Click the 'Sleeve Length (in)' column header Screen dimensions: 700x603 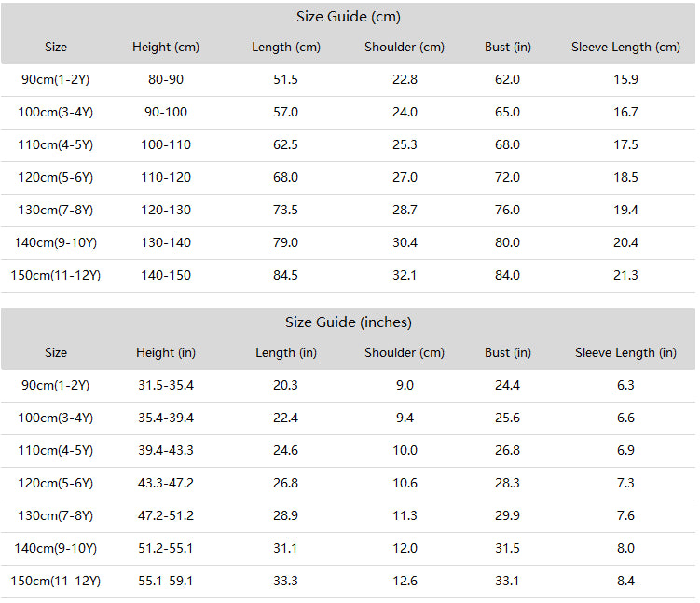pyautogui.click(x=625, y=352)
